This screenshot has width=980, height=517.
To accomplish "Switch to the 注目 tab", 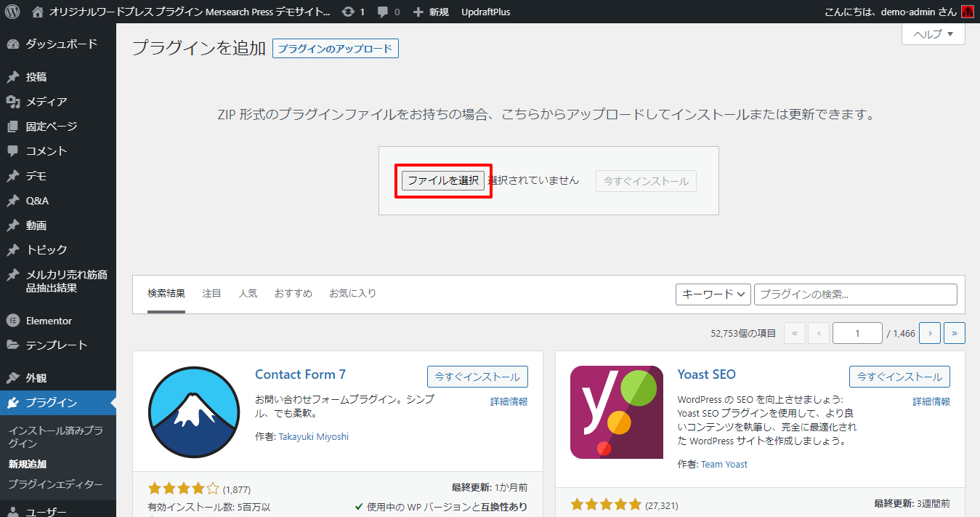I will point(211,294).
